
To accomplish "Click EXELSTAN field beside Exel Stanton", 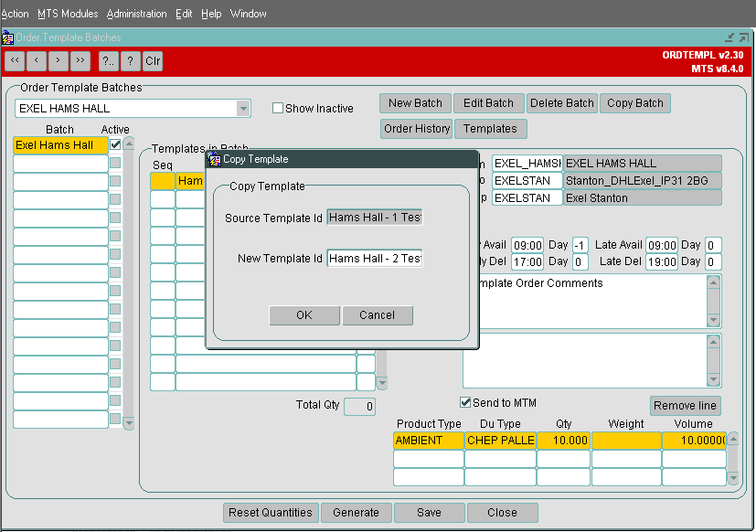I will (x=527, y=197).
